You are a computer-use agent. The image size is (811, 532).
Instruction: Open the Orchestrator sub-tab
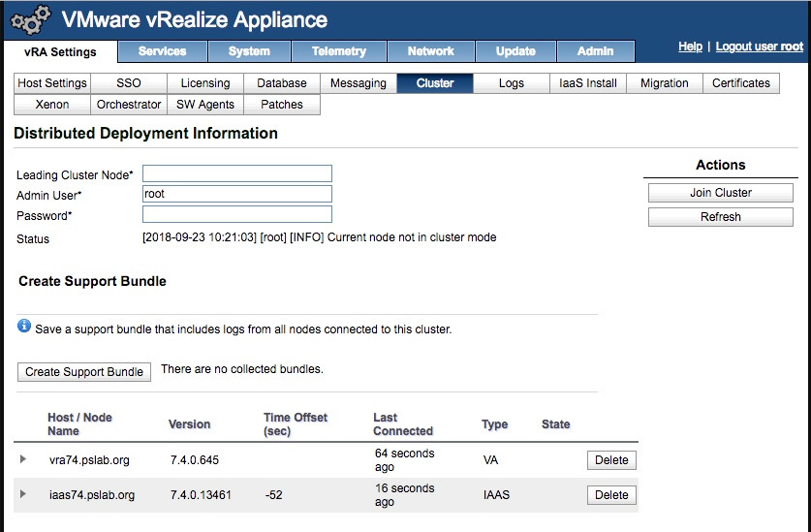129,105
